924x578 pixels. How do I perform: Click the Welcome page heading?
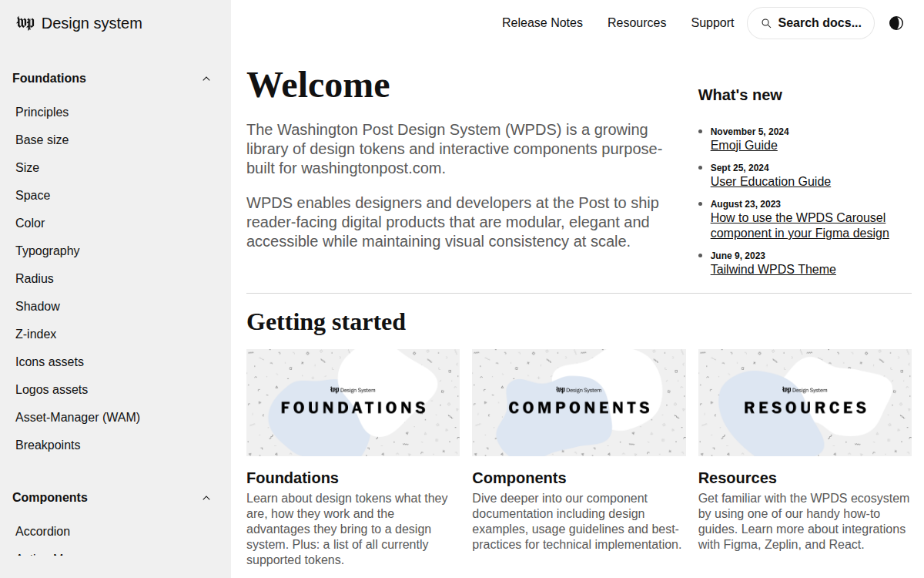coord(318,85)
